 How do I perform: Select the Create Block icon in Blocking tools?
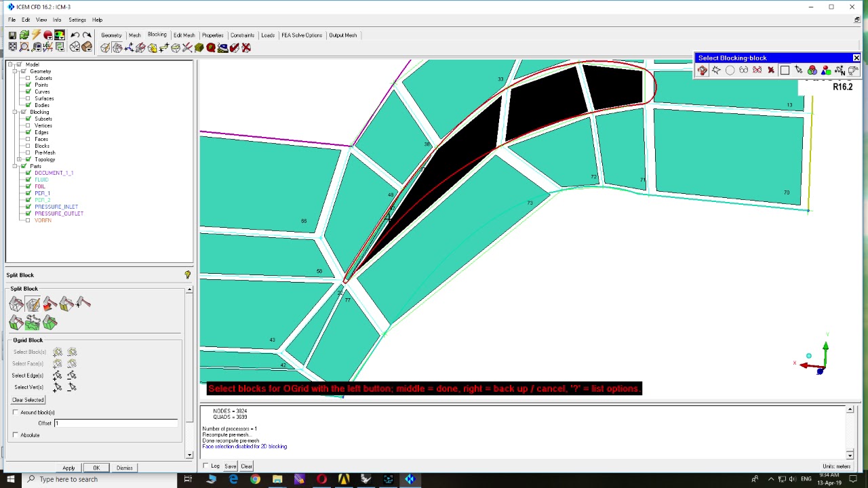point(105,47)
